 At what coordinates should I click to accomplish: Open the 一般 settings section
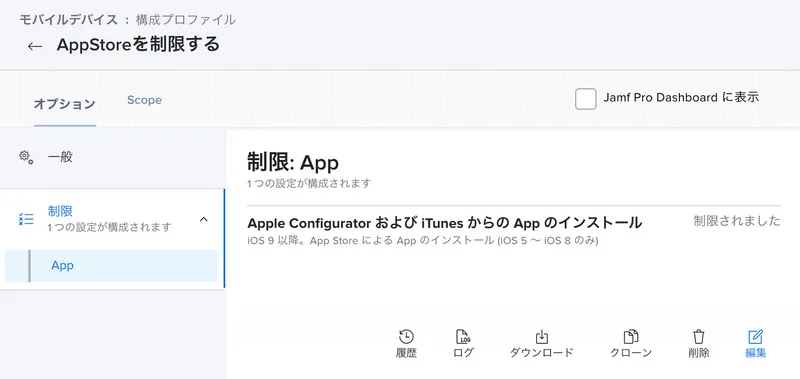pos(112,157)
